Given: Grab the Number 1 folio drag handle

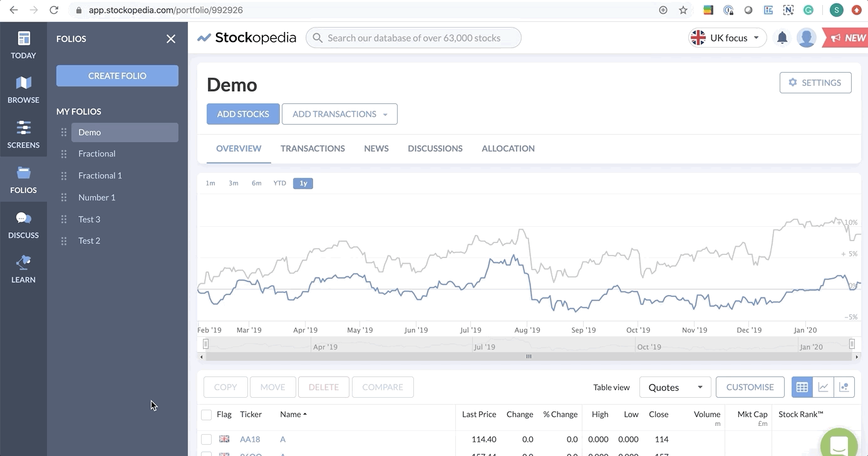Looking at the screenshot, I should [64, 197].
